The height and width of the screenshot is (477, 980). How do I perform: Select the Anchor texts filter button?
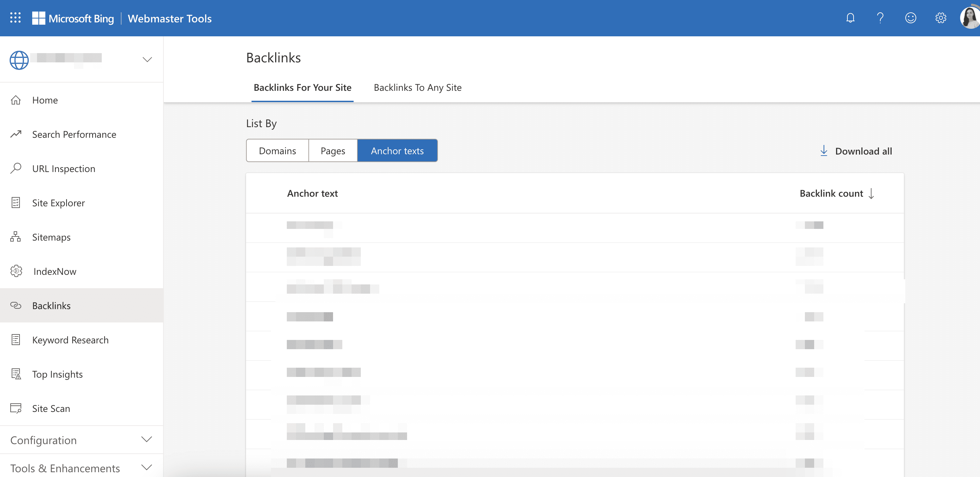(397, 150)
